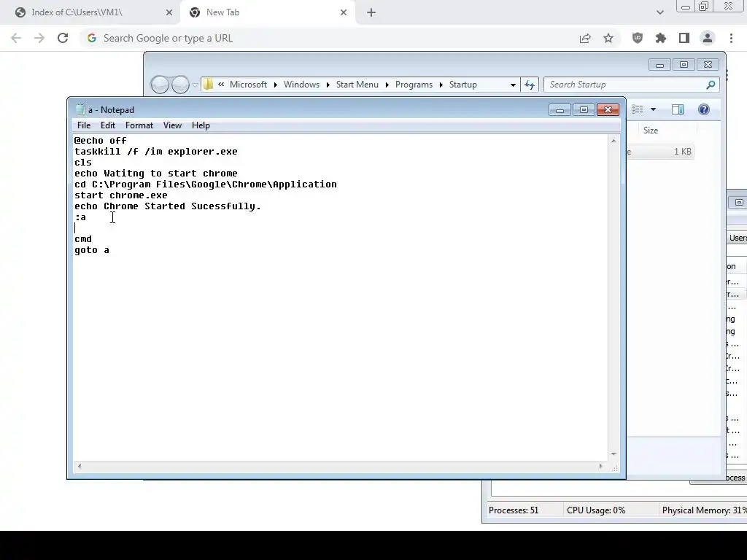Click the '@echo off' line
The width and height of the screenshot is (747, 560).
[x=101, y=141]
